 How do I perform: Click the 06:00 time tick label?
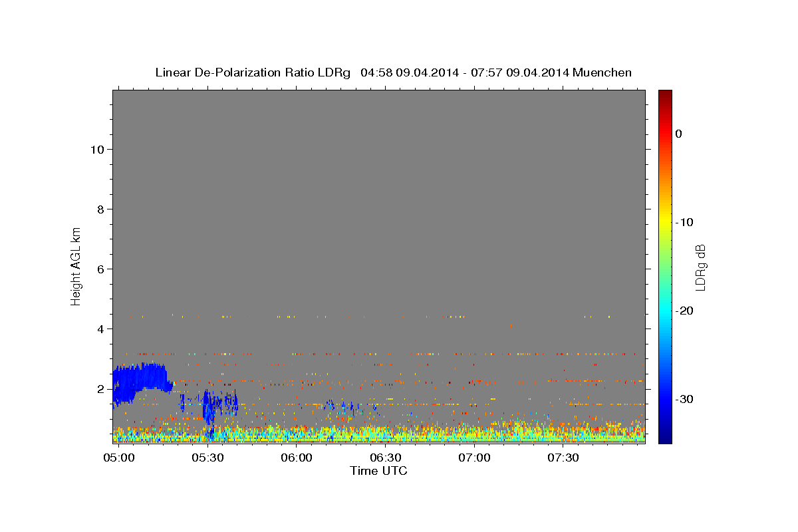(297, 458)
